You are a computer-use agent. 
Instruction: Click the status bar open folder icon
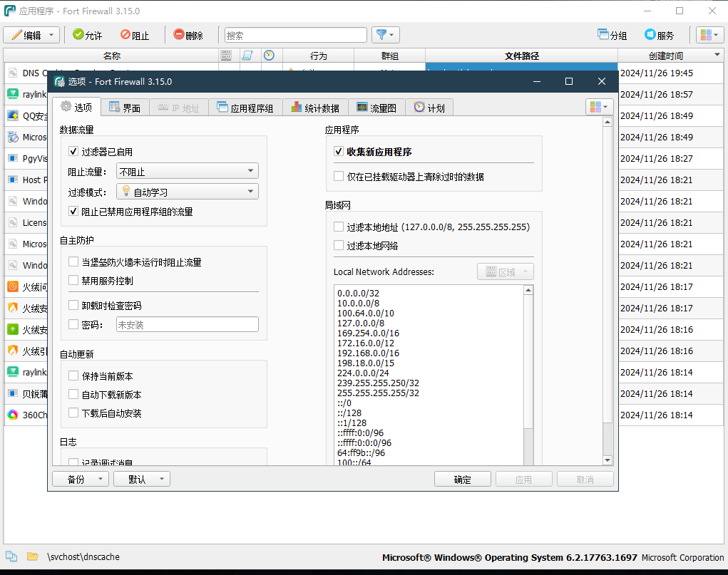pos(33,556)
